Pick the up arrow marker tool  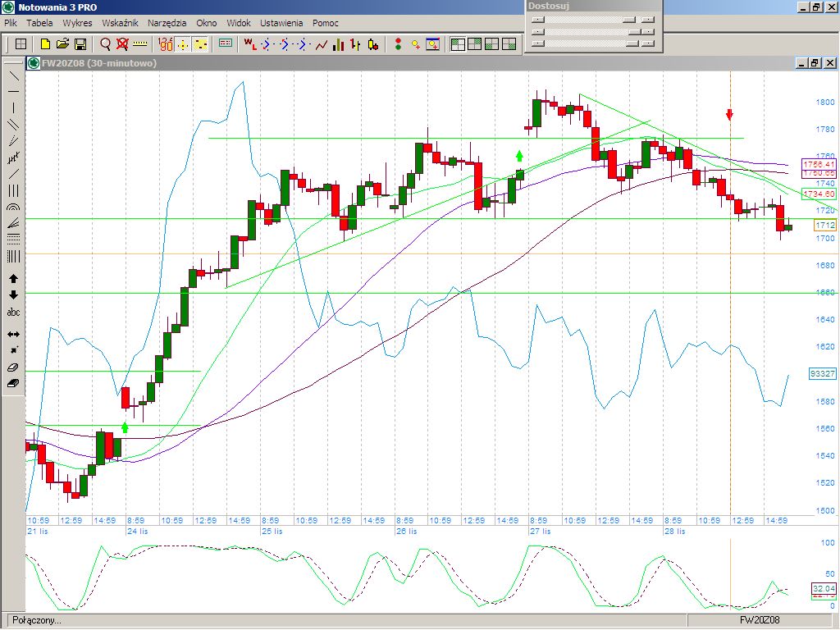tap(13, 279)
